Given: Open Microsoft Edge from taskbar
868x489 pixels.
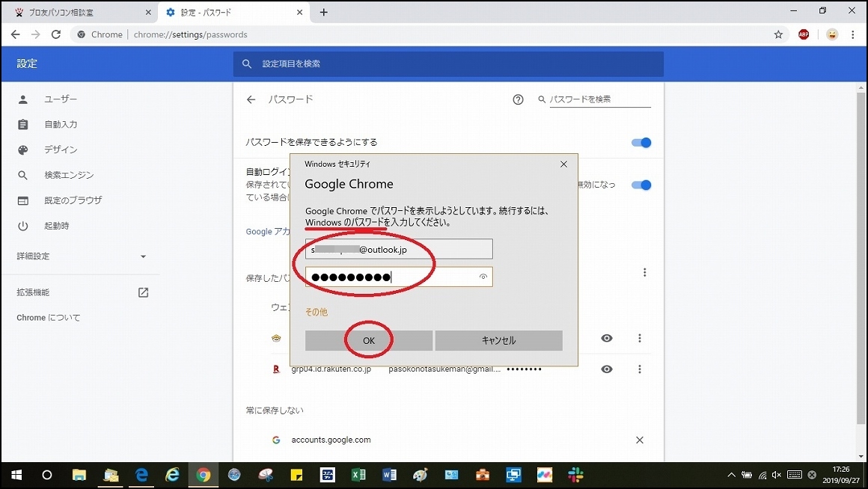Looking at the screenshot, I should click(141, 476).
